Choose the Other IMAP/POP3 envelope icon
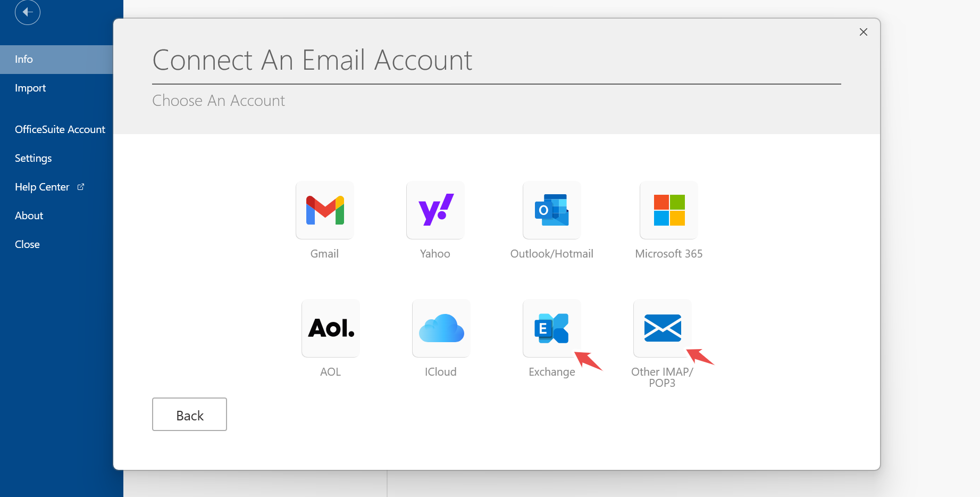The height and width of the screenshot is (497, 980). 662,328
